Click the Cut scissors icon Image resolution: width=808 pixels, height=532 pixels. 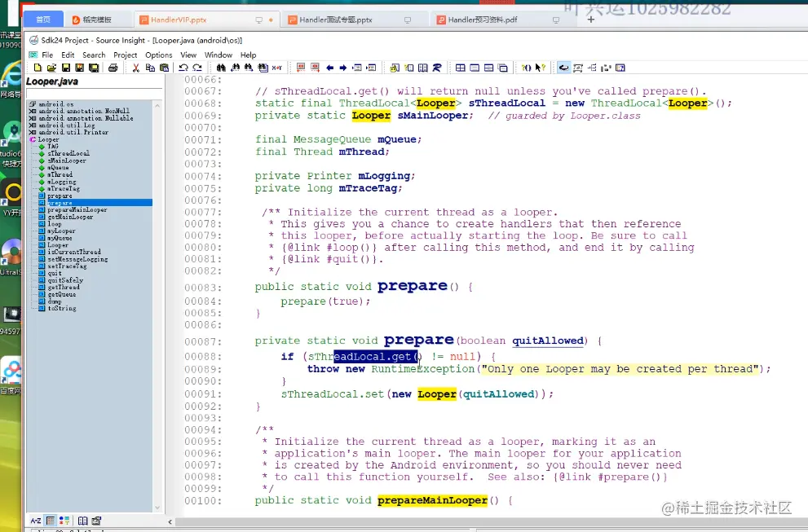click(x=136, y=68)
